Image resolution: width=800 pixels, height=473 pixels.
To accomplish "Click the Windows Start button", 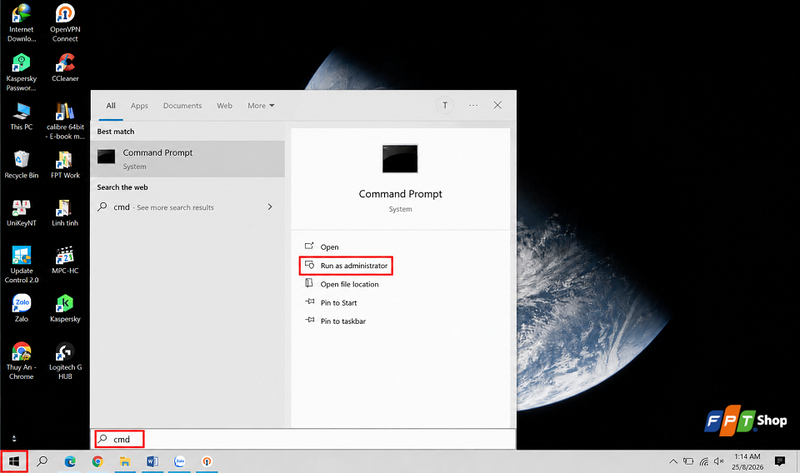I will coord(14,461).
